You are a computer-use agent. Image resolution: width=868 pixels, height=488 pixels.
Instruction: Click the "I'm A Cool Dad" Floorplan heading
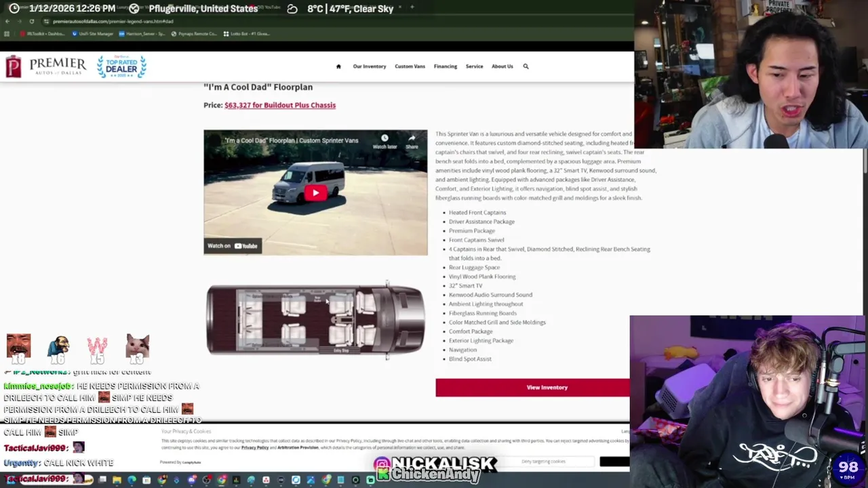click(x=258, y=87)
